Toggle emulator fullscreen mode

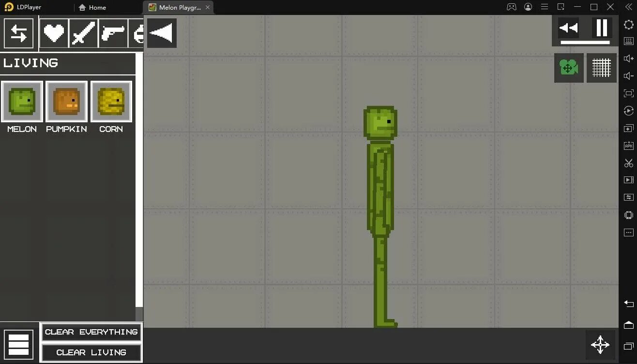click(x=629, y=93)
